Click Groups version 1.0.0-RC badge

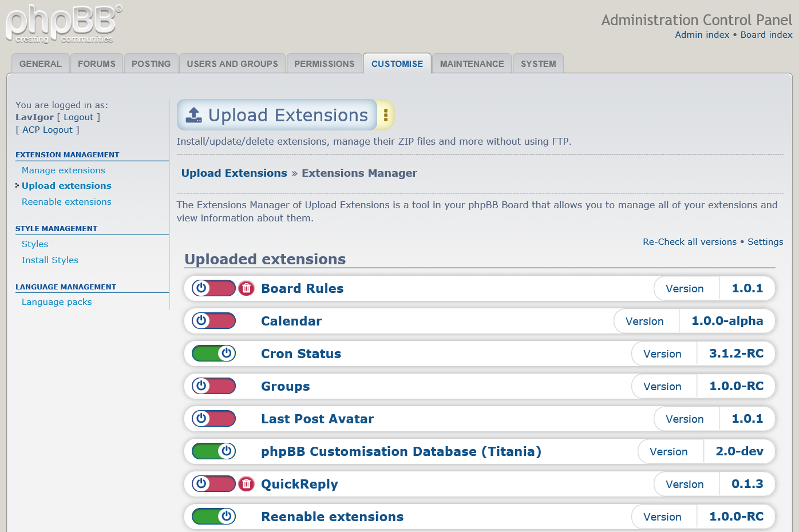(x=703, y=386)
